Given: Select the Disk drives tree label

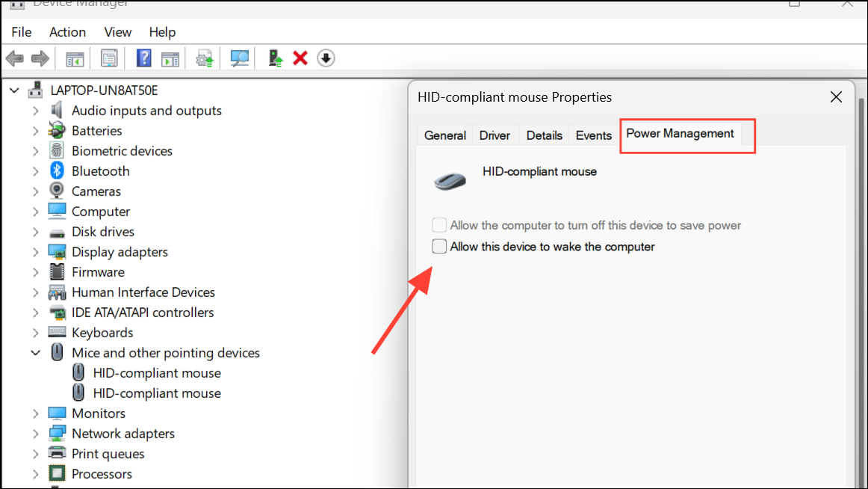Looking at the screenshot, I should click(103, 232).
